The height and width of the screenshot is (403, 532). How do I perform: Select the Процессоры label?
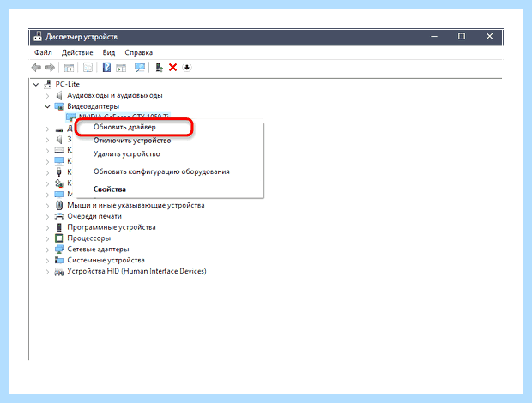[x=89, y=238]
